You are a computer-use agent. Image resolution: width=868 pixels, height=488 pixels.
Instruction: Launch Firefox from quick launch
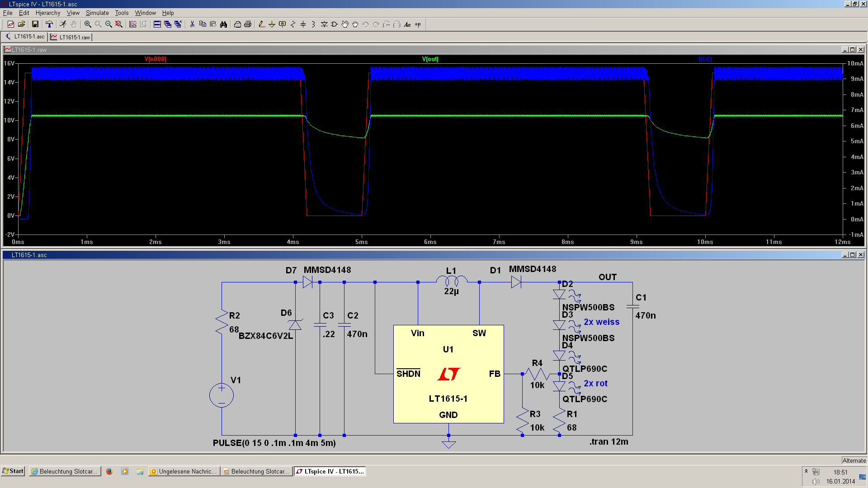click(109, 471)
